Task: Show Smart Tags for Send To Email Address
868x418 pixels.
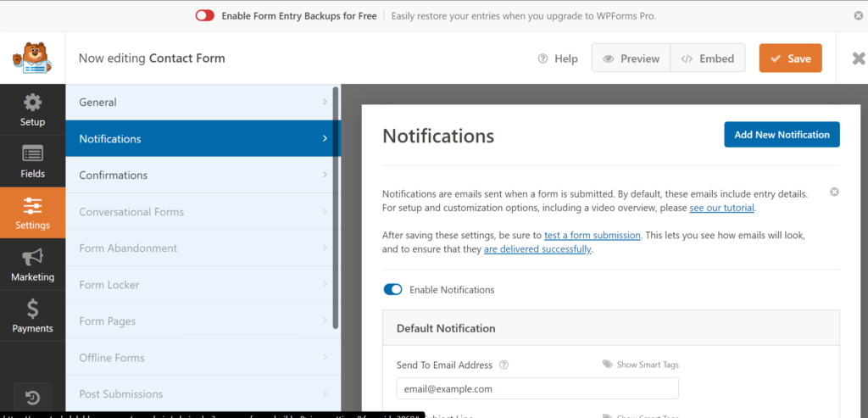Action: 641,365
